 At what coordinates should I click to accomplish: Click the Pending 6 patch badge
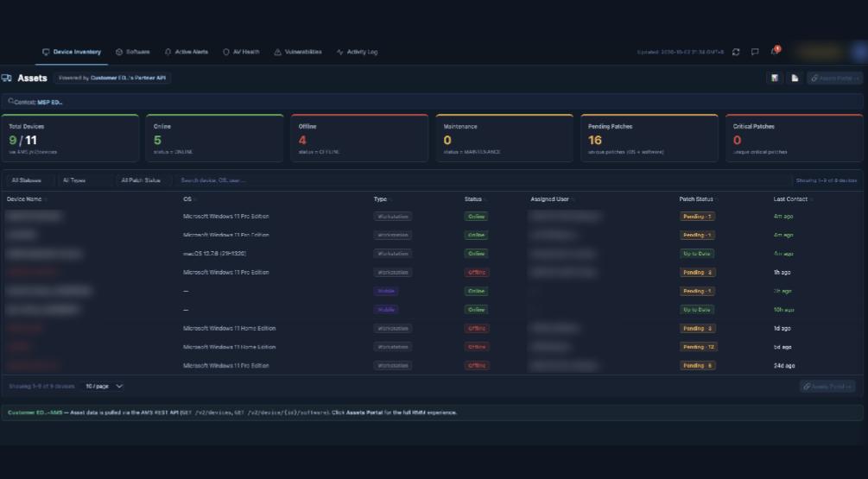[x=697, y=366]
